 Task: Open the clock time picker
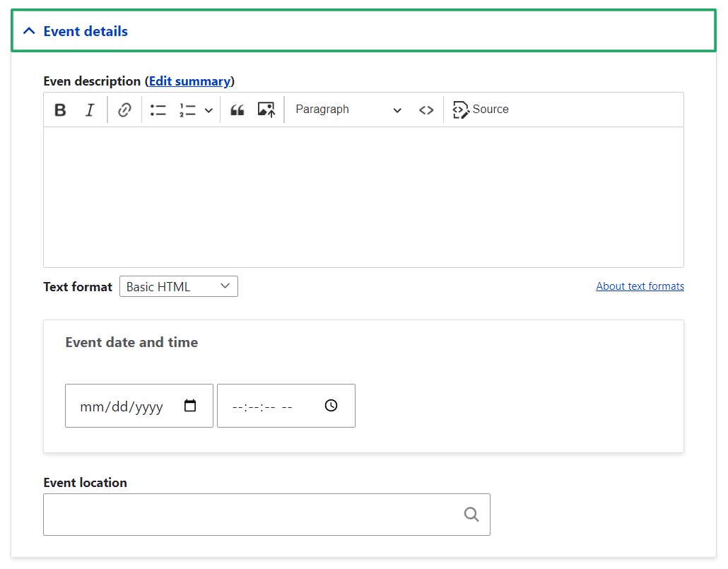coord(330,406)
